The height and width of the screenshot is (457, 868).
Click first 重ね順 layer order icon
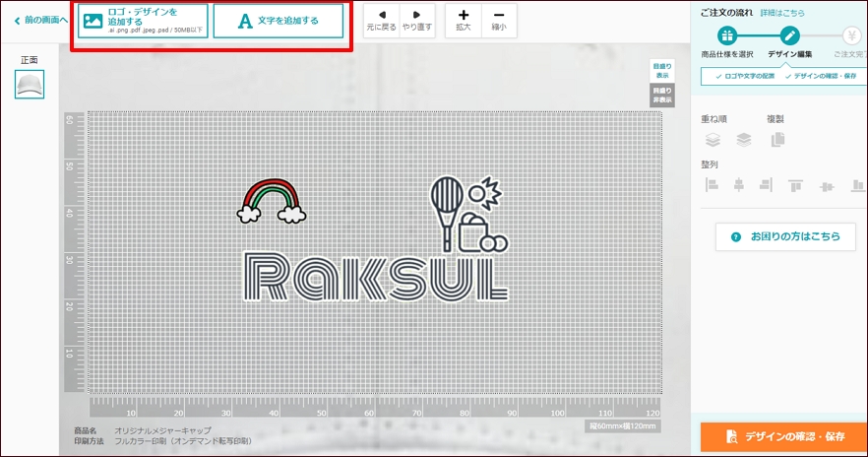pos(713,140)
